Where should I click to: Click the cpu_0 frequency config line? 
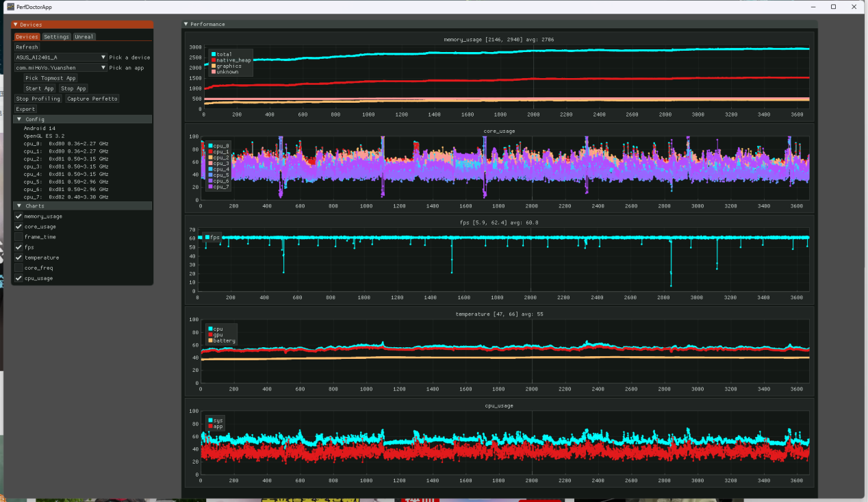pyautogui.click(x=66, y=144)
